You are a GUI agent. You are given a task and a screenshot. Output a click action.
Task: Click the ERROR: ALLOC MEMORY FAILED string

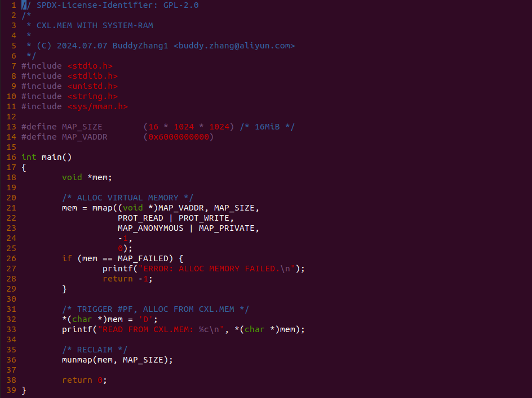[x=216, y=269]
